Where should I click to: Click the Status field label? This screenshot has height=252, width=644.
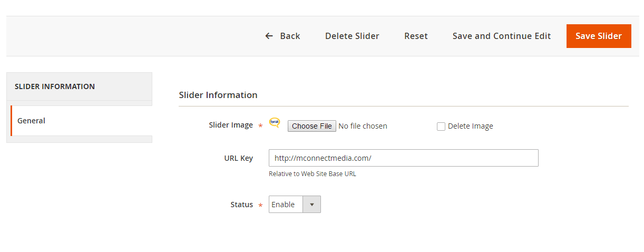pos(241,205)
